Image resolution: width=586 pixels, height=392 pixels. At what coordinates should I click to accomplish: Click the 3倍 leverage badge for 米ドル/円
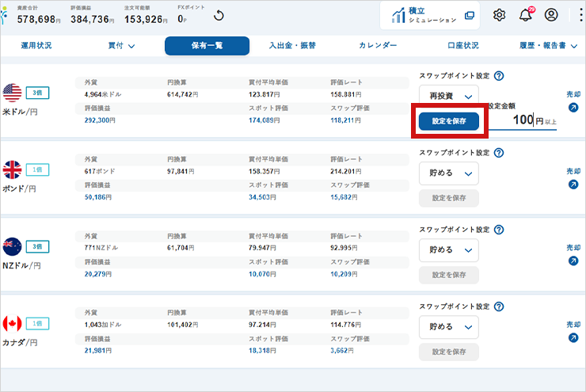click(x=37, y=93)
